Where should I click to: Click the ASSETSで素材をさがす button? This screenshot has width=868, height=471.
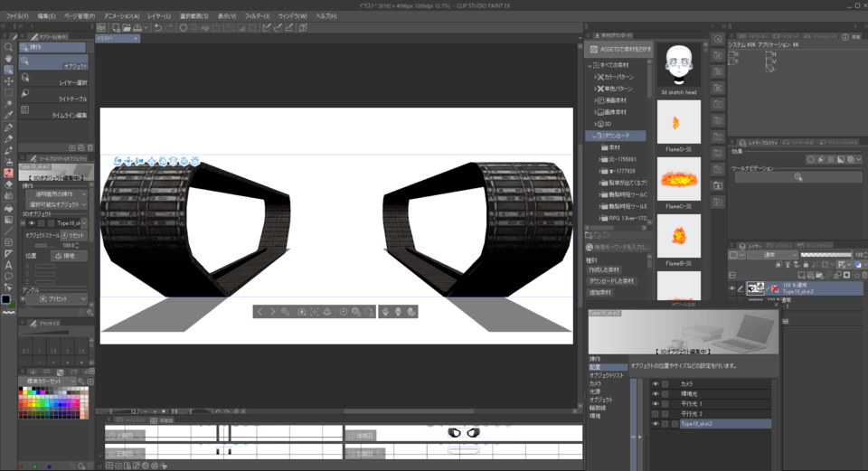pos(618,49)
